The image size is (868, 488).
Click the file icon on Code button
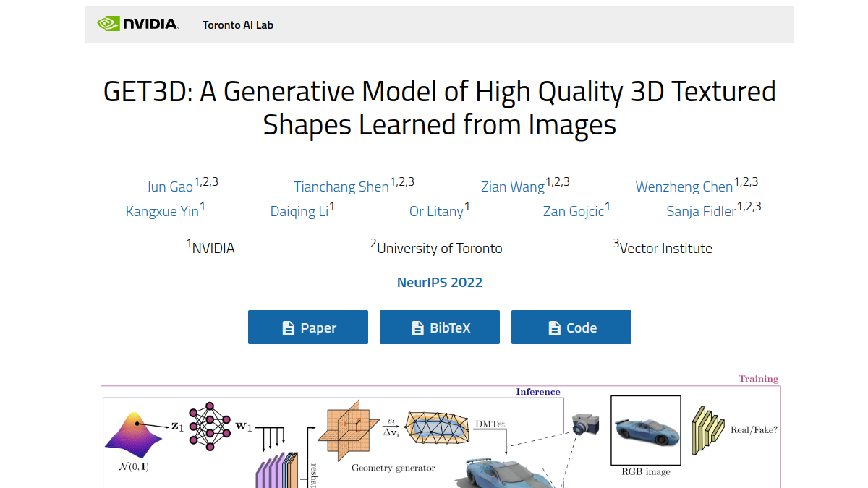(554, 328)
